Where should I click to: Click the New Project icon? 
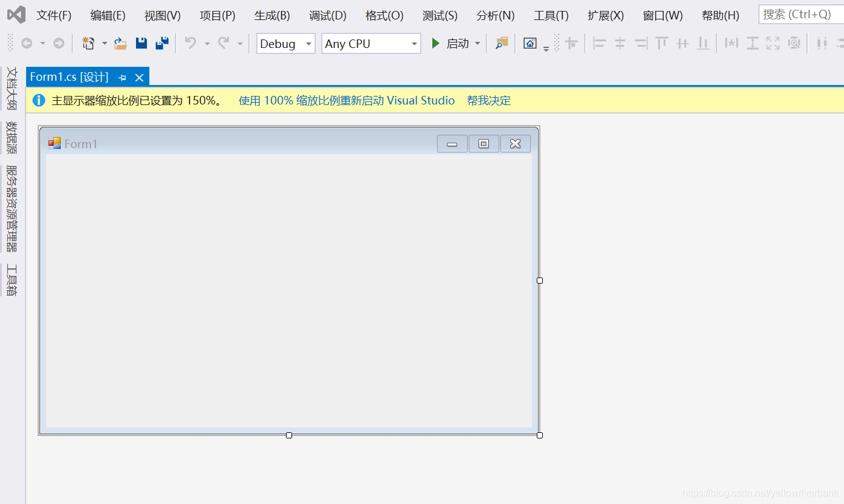coord(89,43)
